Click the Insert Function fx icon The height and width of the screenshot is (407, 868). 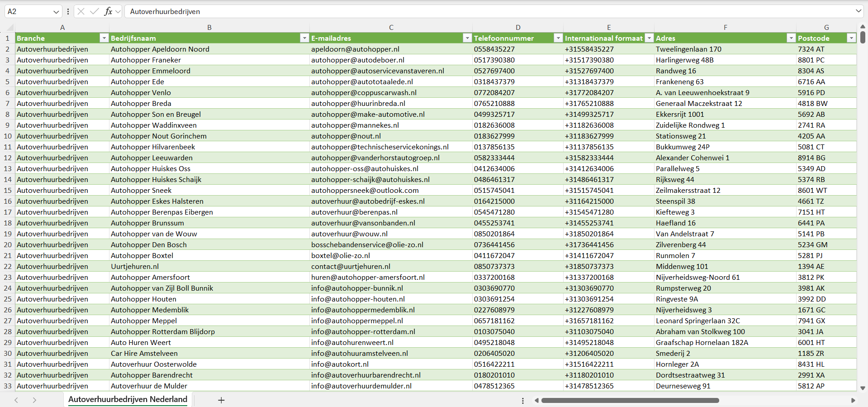[x=108, y=11]
